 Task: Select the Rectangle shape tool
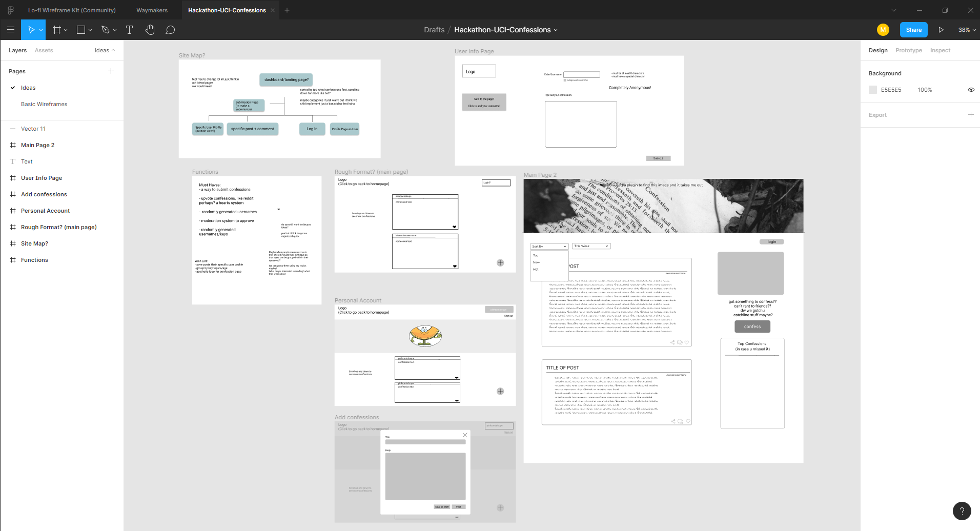(x=81, y=30)
